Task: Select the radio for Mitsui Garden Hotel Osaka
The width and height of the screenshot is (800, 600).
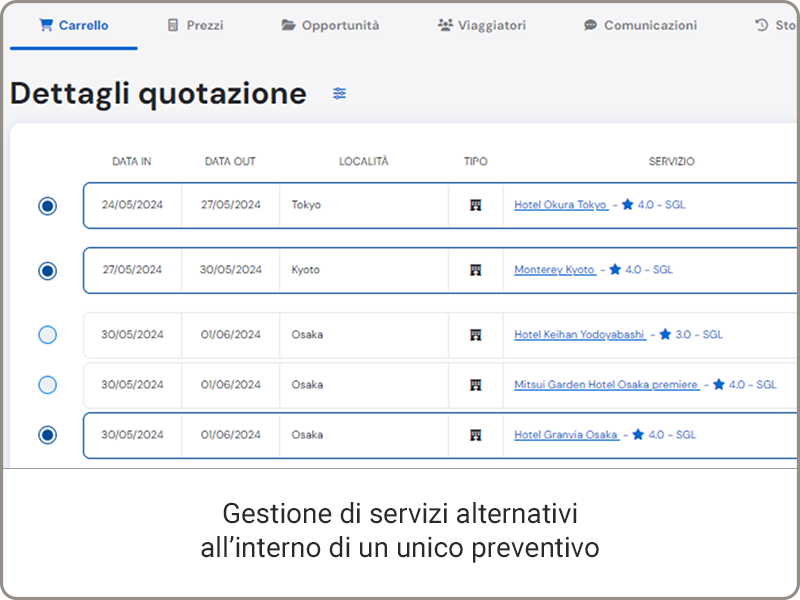Action: pyautogui.click(x=47, y=385)
